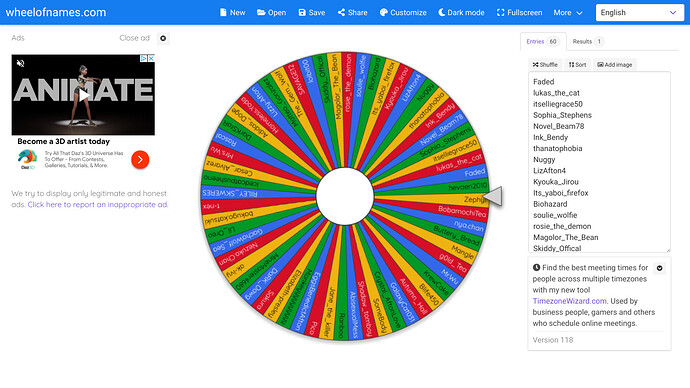Click the wheel's white center to spin
Image resolution: width=690 pixels, height=388 pixels.
[x=345, y=196]
